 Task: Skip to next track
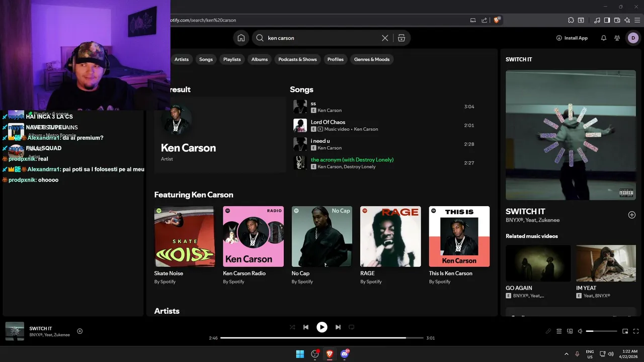pos(338,327)
